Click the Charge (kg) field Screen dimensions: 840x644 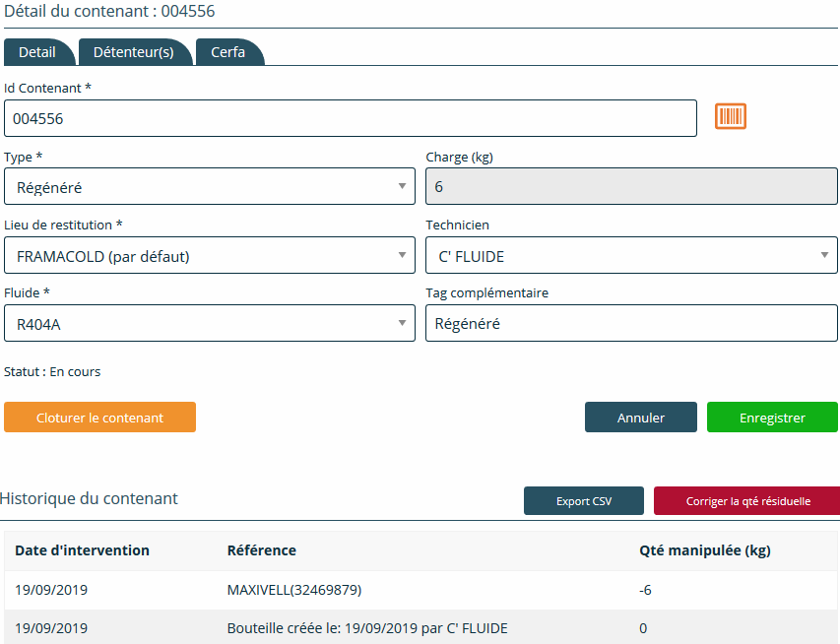click(630, 186)
